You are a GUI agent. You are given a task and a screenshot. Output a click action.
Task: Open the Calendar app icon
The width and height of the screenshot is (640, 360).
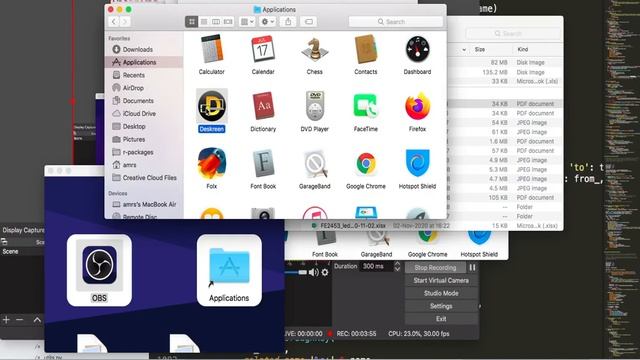click(263, 49)
